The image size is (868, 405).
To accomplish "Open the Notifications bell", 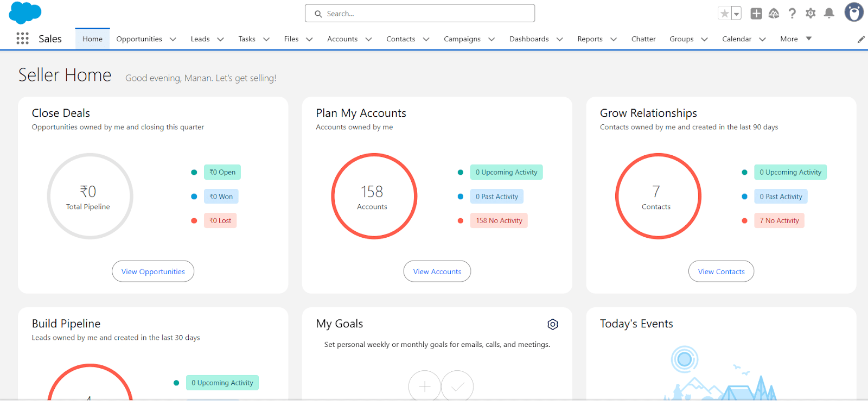I will point(829,14).
